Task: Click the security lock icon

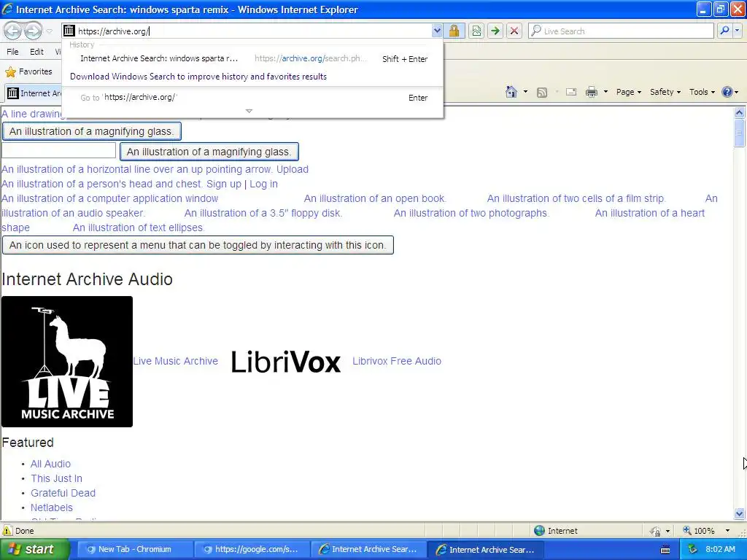Action: point(454,31)
